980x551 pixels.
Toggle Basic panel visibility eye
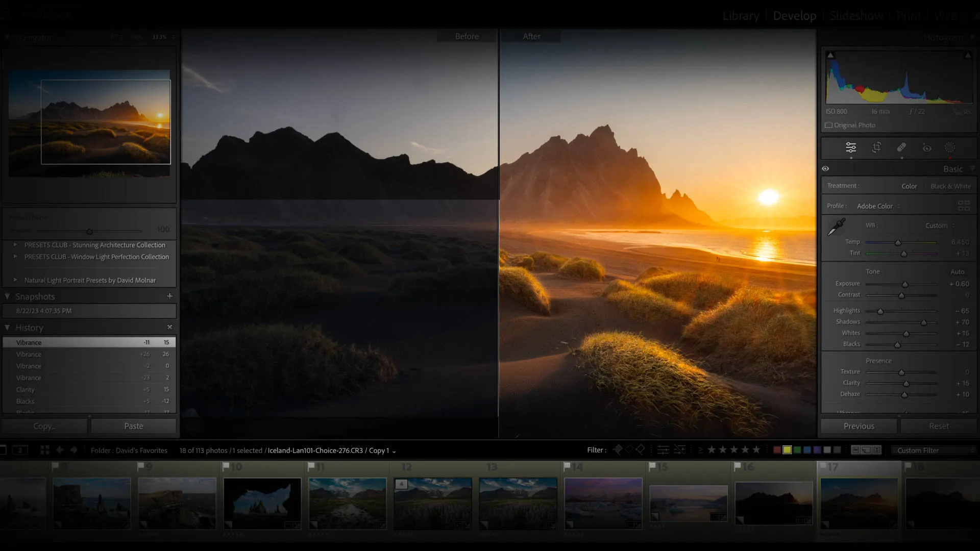[825, 168]
